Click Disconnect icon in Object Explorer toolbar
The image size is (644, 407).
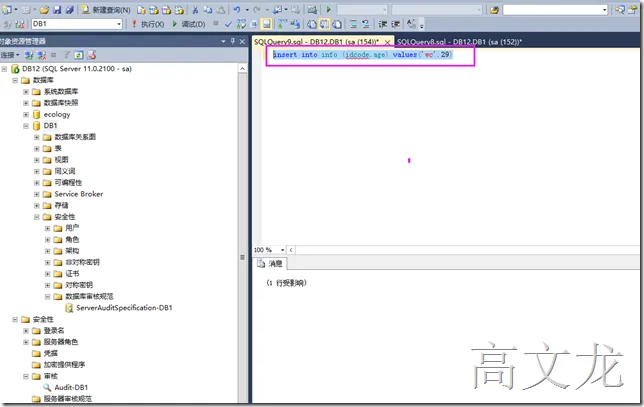pyautogui.click(x=41, y=55)
